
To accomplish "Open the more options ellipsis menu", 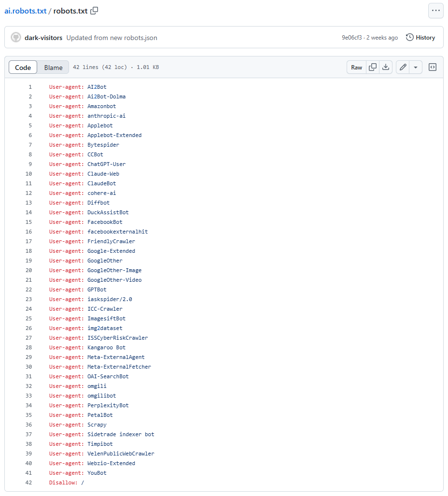I will pyautogui.click(x=435, y=11).
